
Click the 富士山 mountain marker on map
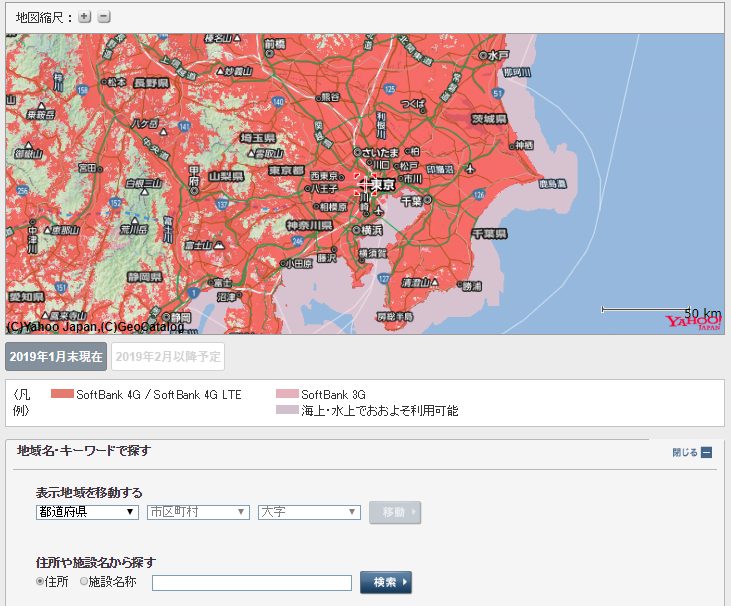click(x=219, y=244)
